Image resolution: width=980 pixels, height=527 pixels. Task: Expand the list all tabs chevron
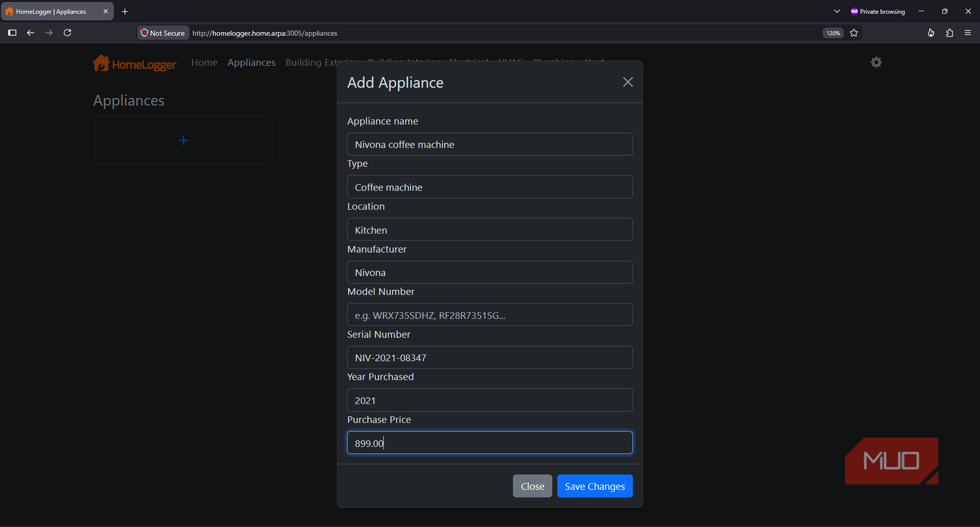tap(837, 12)
